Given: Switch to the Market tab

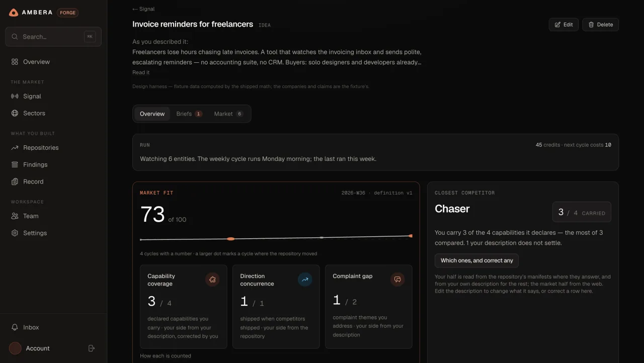Looking at the screenshot, I should [228, 114].
